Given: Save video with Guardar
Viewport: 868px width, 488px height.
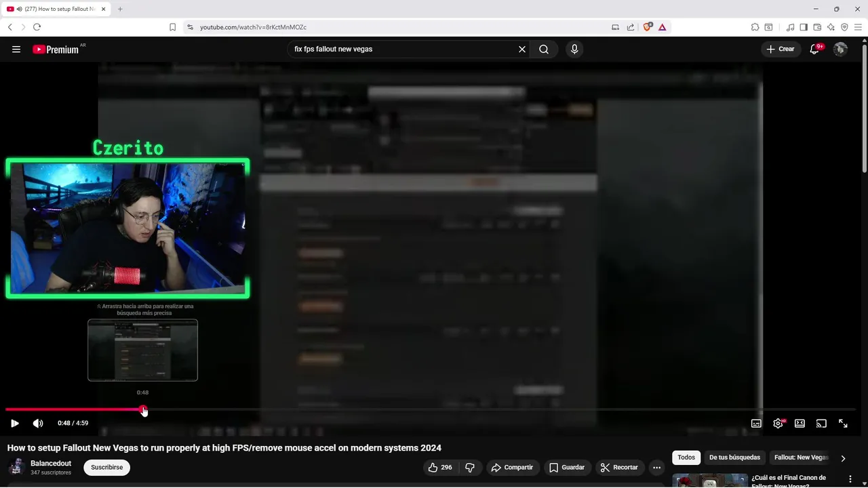Looking at the screenshot, I should [x=566, y=467].
